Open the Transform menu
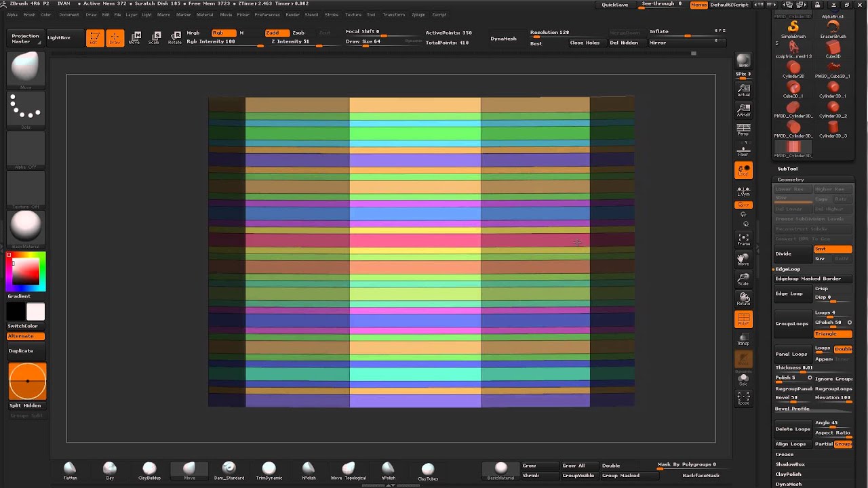This screenshot has width=868, height=488. [393, 14]
